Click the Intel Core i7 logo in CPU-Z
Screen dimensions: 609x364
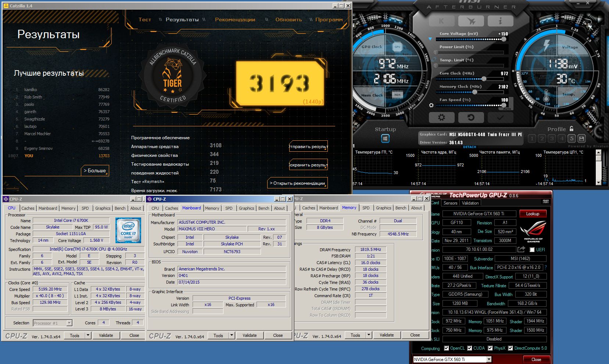[128, 230]
